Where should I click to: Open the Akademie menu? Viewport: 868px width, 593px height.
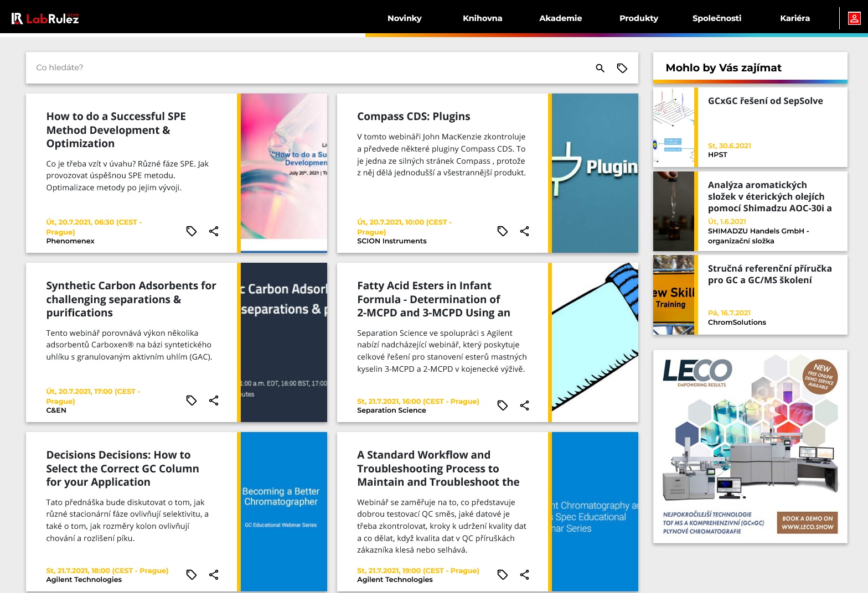click(561, 18)
